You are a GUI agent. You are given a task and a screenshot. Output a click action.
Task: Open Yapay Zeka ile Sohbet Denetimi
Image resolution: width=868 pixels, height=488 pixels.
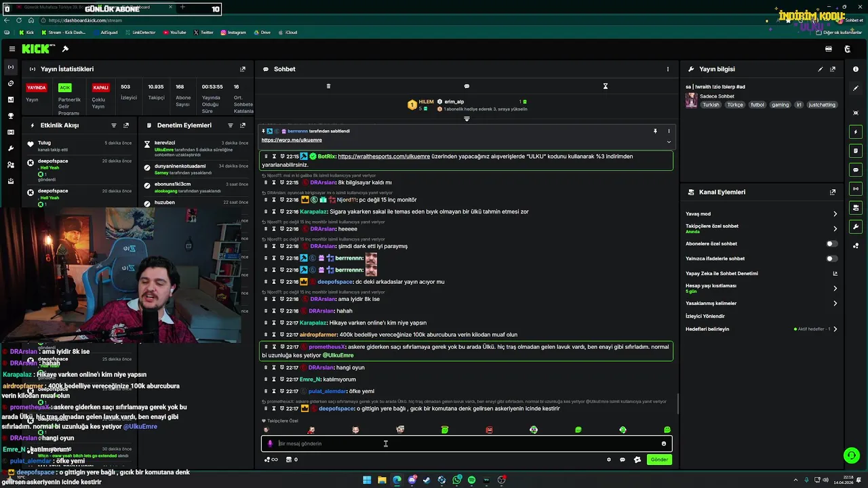click(x=762, y=273)
